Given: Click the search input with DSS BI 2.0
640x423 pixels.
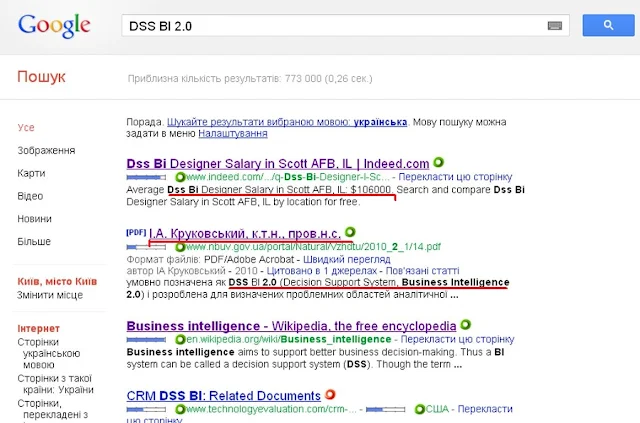Looking at the screenshot, I should pyautogui.click(x=345, y=26).
